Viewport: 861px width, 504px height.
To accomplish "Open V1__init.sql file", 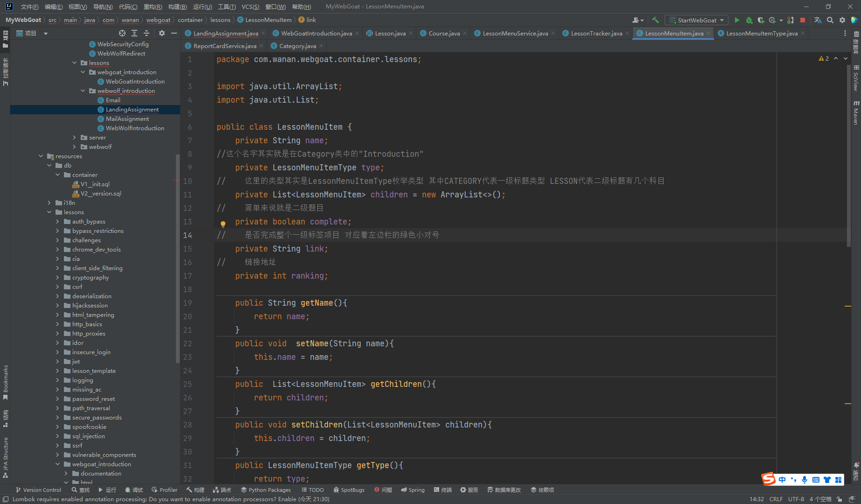I will click(x=95, y=184).
